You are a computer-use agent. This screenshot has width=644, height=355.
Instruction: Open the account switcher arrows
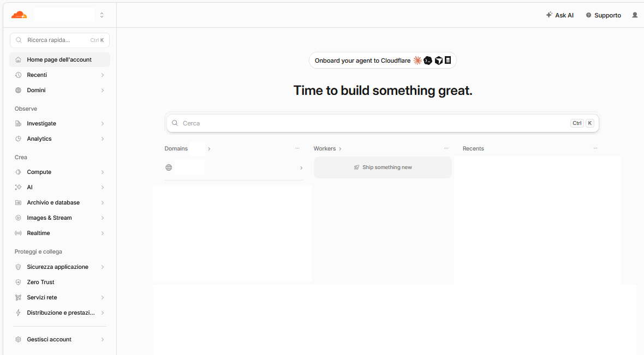102,15
